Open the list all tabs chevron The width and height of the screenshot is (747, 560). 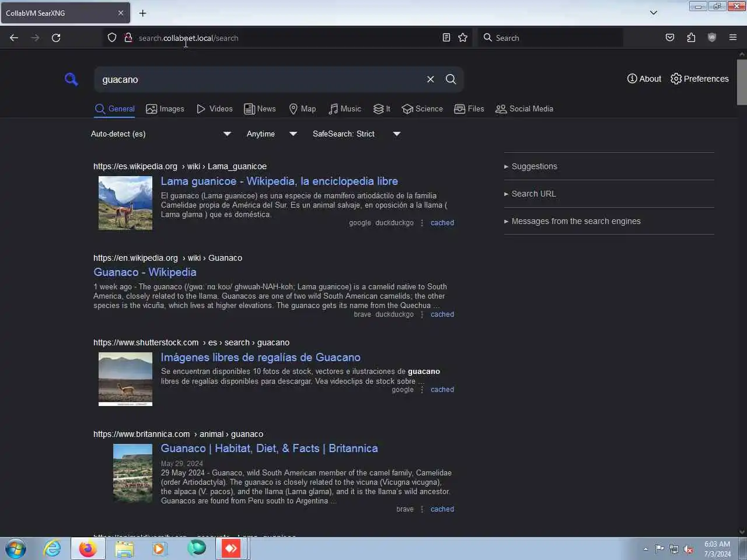pyautogui.click(x=654, y=13)
